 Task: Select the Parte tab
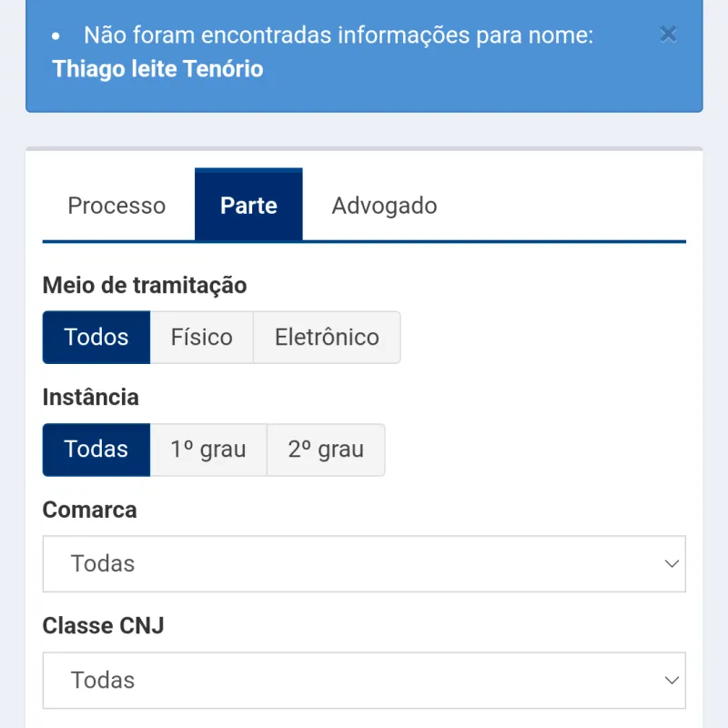pyautogui.click(x=248, y=205)
